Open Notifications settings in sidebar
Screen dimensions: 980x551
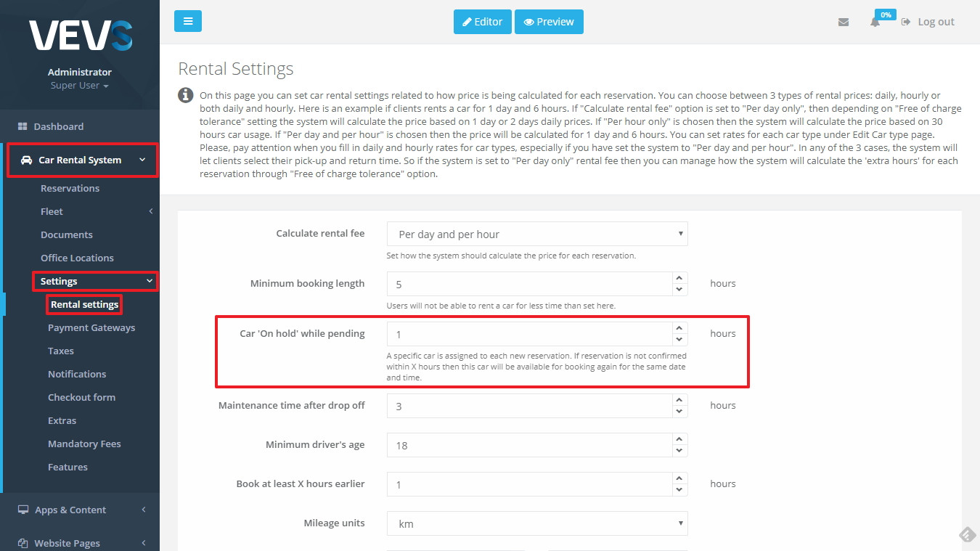77,374
